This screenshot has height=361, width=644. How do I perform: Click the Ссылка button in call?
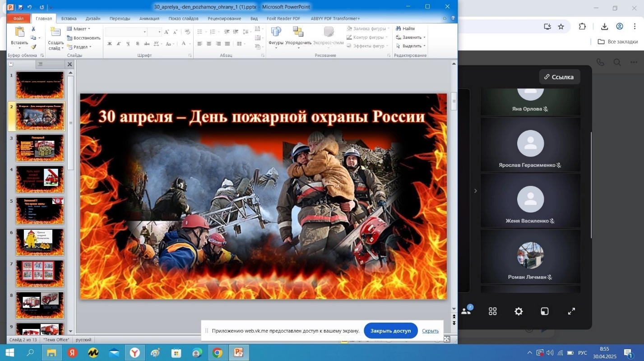coord(559,77)
